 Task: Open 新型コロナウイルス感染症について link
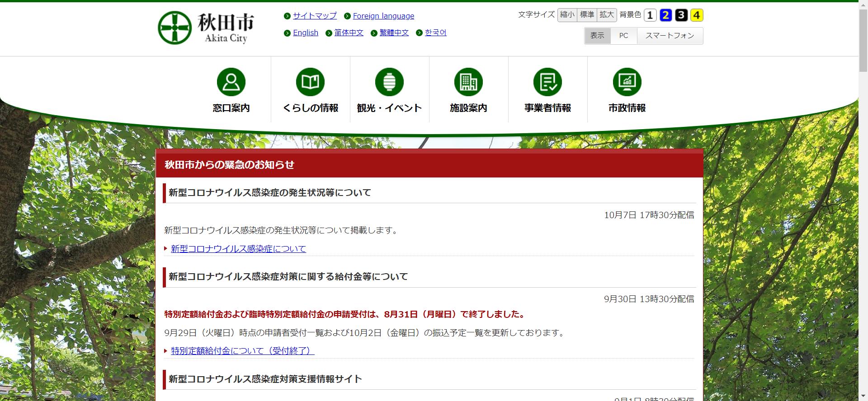238,249
